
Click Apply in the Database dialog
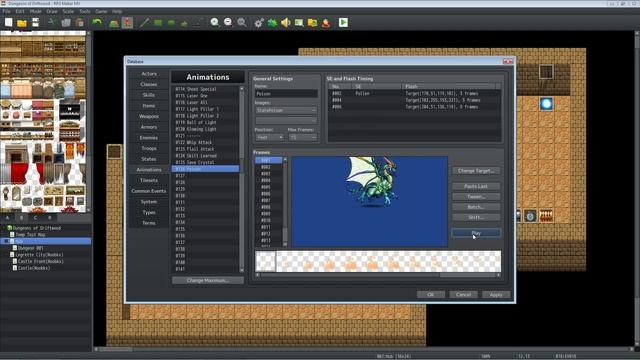tap(496, 295)
